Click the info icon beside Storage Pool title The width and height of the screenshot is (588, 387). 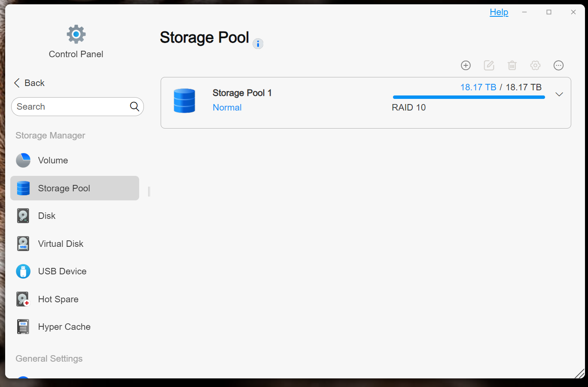tap(258, 43)
